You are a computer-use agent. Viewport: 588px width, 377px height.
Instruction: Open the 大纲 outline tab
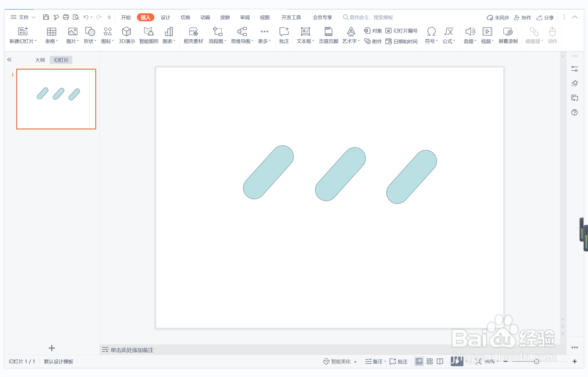[x=40, y=60]
